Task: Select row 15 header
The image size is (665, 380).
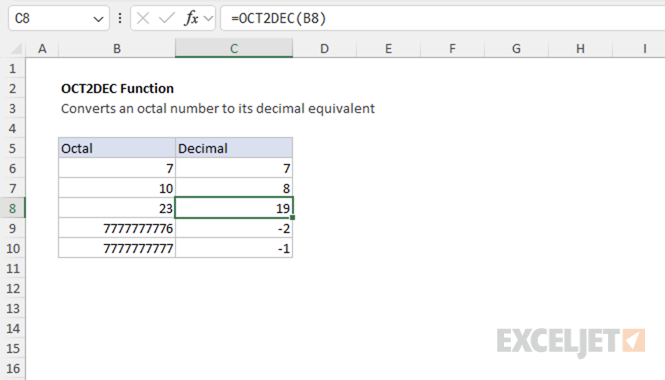Action: click(13, 348)
